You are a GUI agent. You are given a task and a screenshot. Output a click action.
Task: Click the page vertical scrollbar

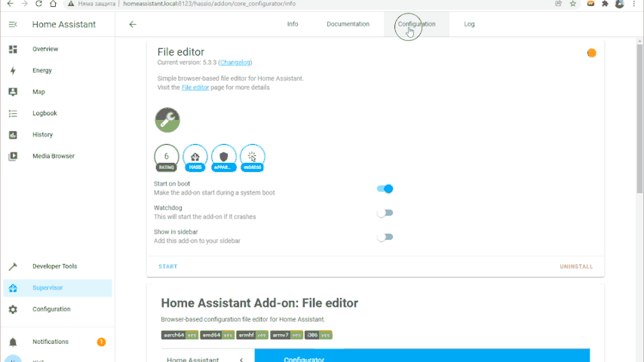(x=639, y=118)
